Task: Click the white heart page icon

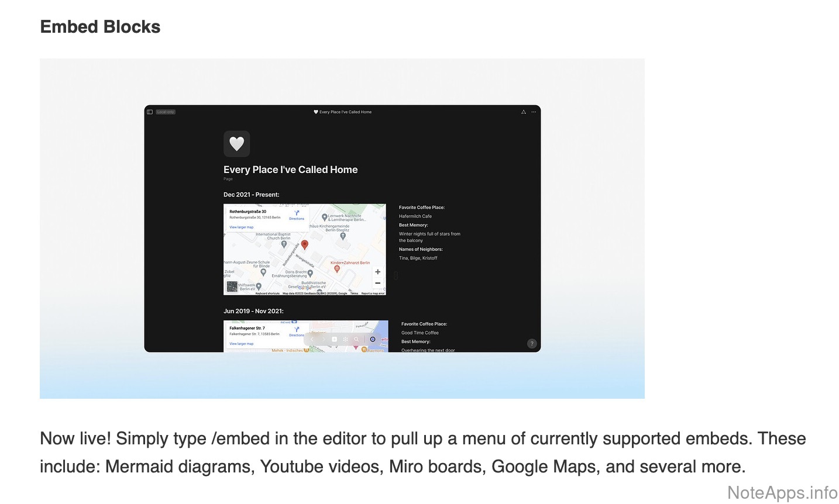Action: point(236,144)
